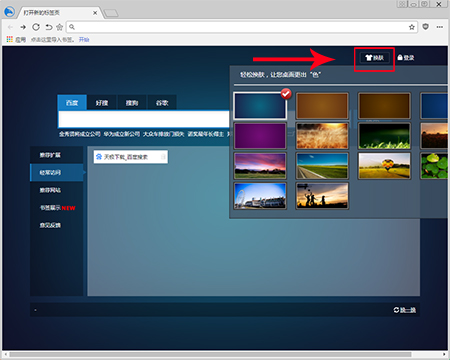The image size is (450, 360).
Task: Pick the hot air balloon wallpaper thumbnail
Action: 384,166
